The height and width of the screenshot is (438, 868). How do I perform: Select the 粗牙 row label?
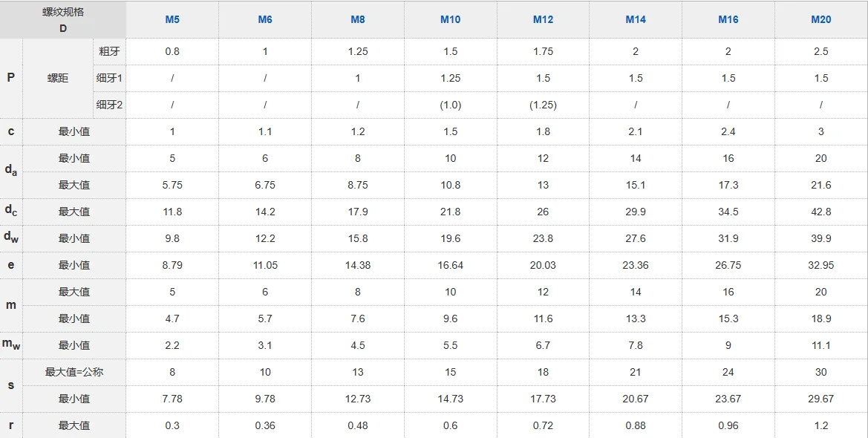tap(109, 51)
